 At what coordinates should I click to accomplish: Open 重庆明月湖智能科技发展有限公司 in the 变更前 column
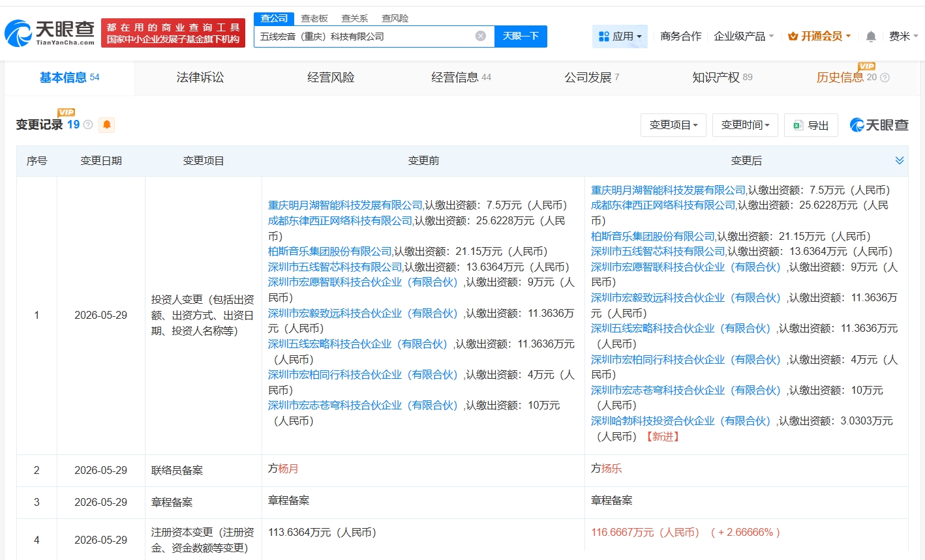tap(345, 205)
